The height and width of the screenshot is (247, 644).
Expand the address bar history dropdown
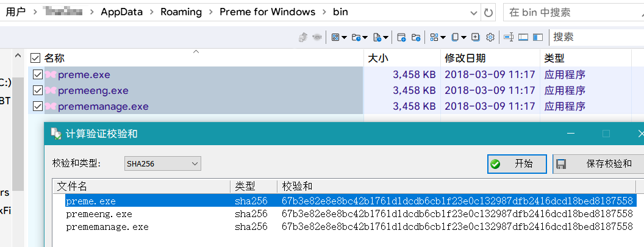pyautogui.click(x=474, y=12)
